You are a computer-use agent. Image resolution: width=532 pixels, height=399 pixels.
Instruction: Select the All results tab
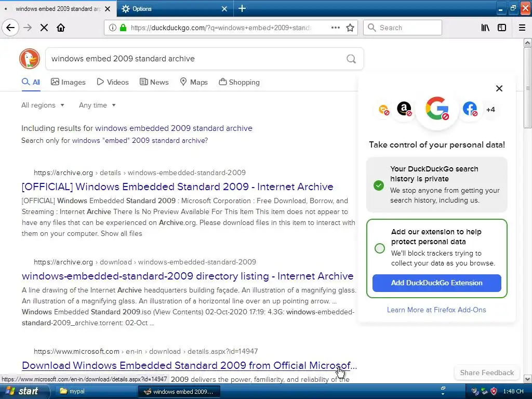pos(31,82)
